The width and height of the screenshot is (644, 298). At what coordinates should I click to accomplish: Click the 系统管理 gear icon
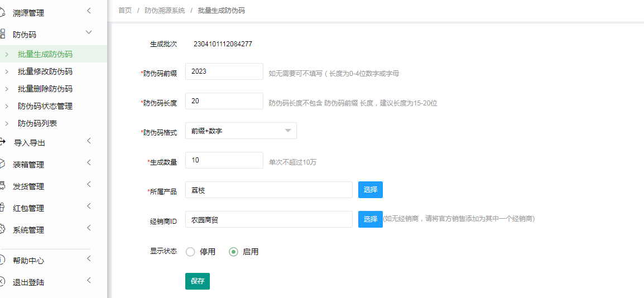tap(2, 229)
